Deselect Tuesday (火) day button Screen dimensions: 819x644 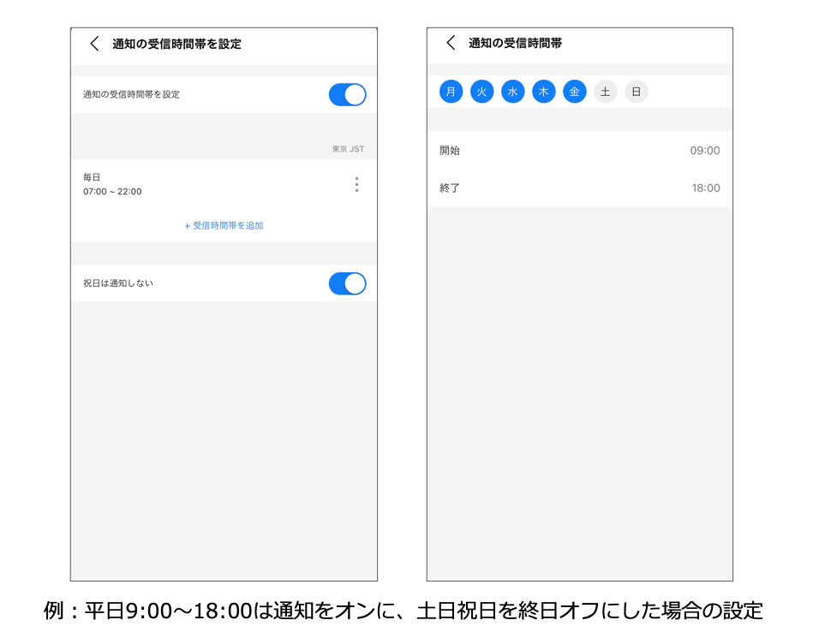pos(481,92)
